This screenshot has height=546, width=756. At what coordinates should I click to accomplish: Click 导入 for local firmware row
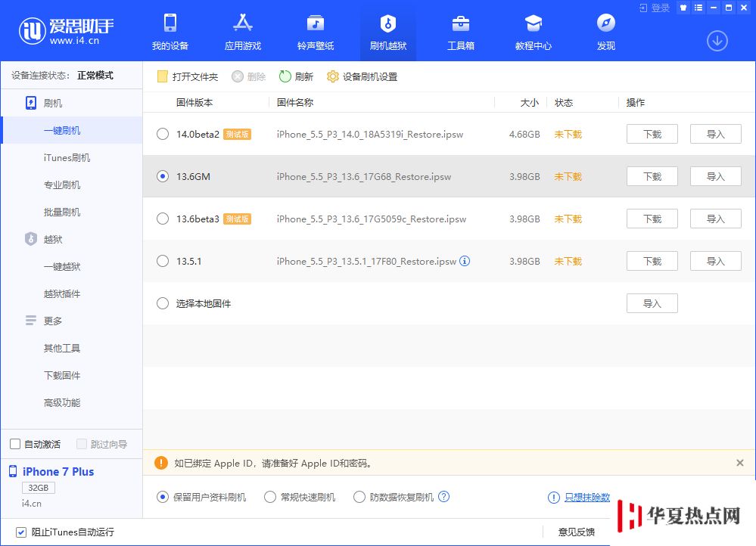(x=652, y=303)
